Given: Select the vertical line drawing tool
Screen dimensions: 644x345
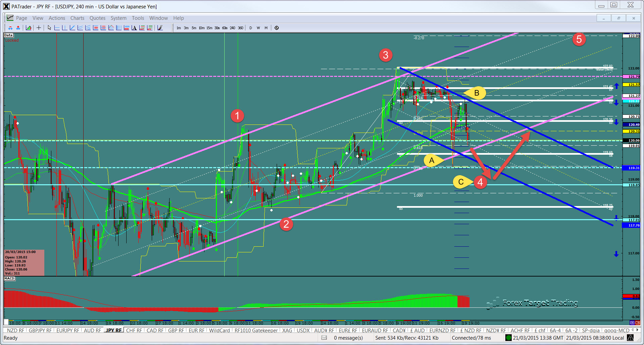Looking at the screenshot, I should click(64, 28).
